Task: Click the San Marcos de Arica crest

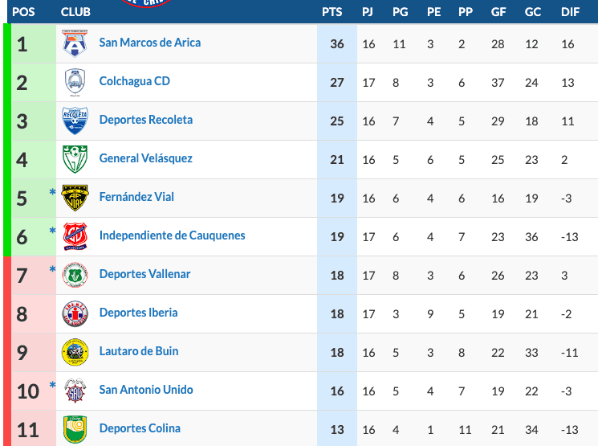Action: point(75,43)
